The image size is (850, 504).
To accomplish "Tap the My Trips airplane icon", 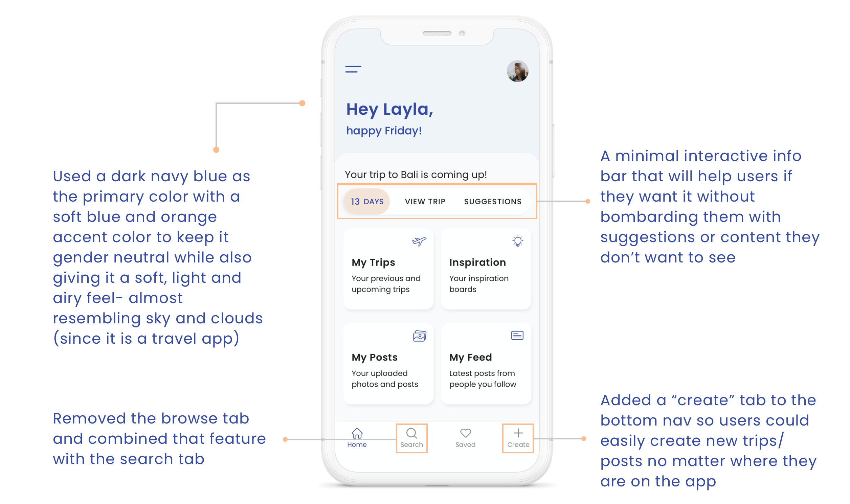I will coord(419,241).
